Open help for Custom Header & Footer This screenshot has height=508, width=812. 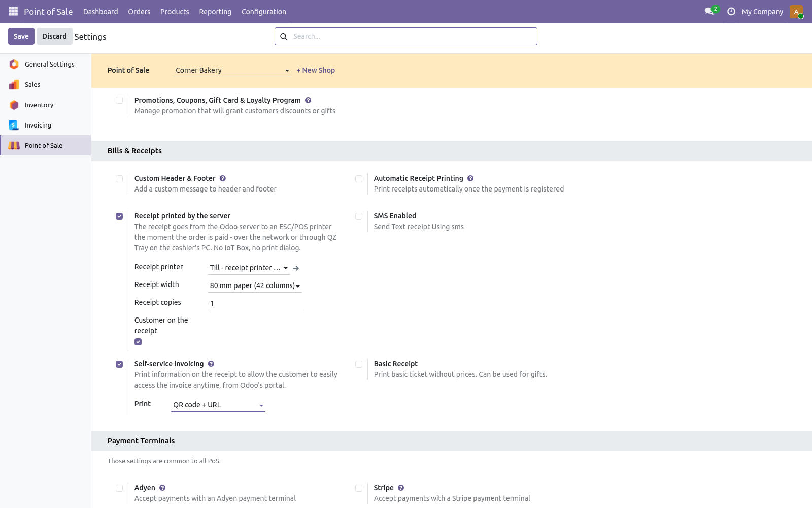pyautogui.click(x=223, y=178)
